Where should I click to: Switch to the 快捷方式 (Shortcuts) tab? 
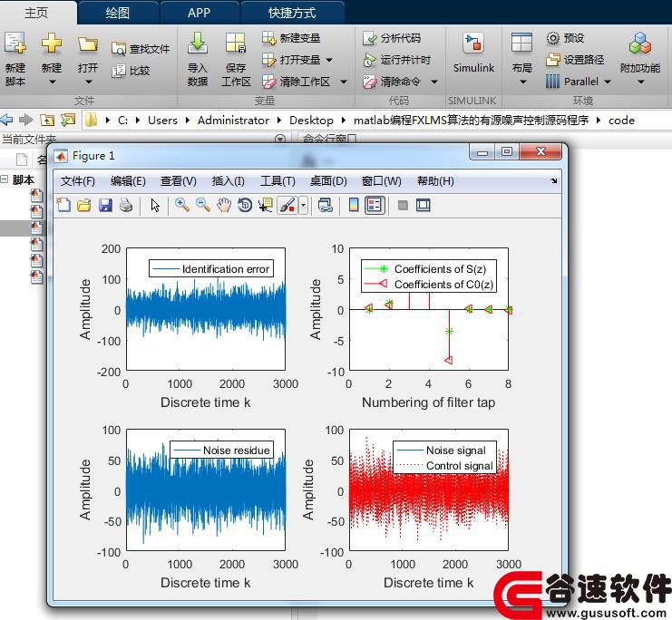292,13
